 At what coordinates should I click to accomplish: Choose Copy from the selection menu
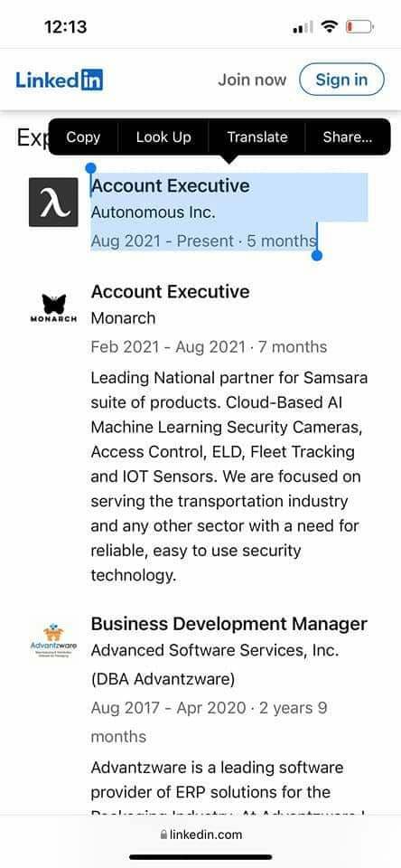[83, 137]
